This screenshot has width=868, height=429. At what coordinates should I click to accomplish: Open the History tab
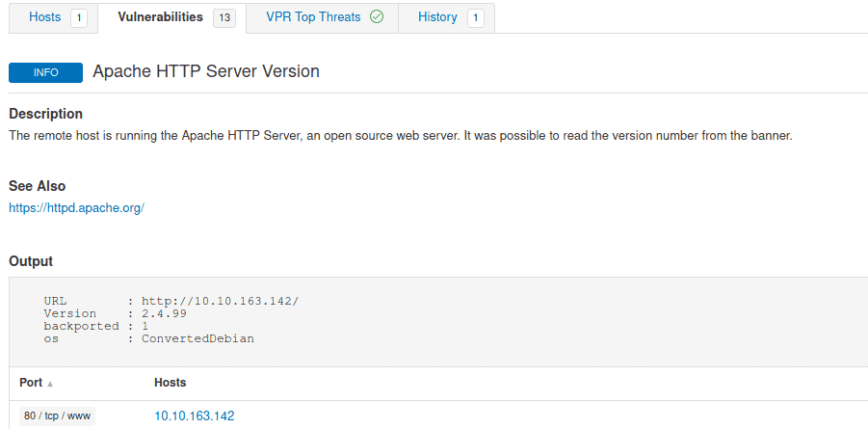446,17
